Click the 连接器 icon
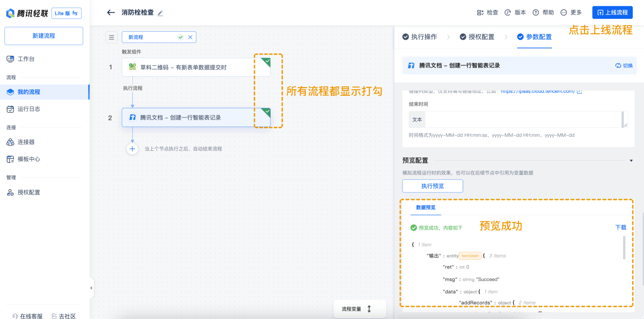644x319 pixels. click(10, 142)
